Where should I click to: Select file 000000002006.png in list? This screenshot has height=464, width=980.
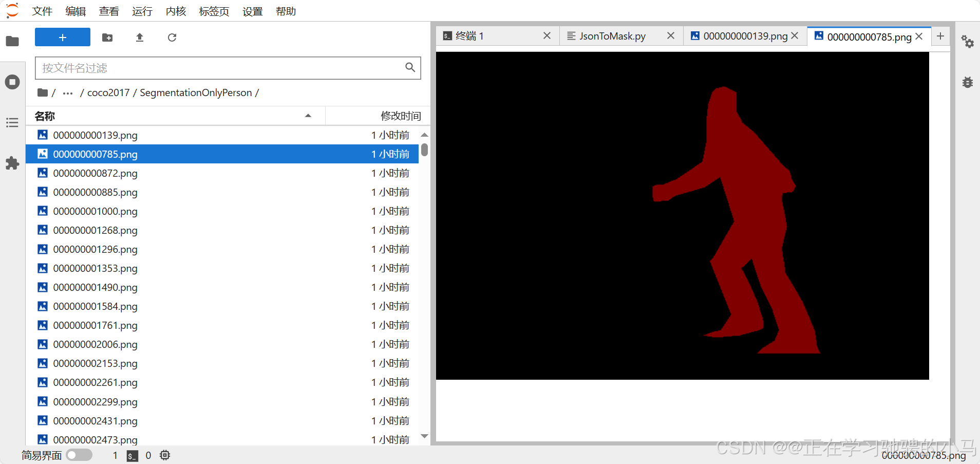222,344
